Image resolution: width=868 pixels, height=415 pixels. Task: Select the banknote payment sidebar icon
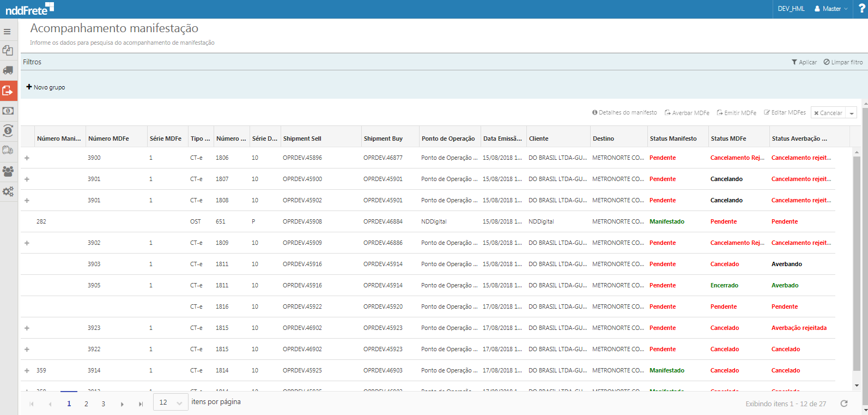coord(8,111)
